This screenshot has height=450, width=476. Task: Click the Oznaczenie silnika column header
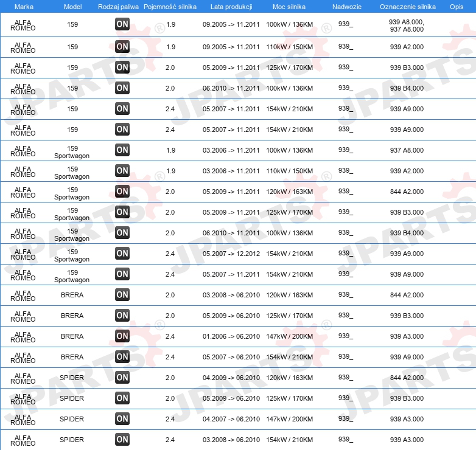[408, 7]
